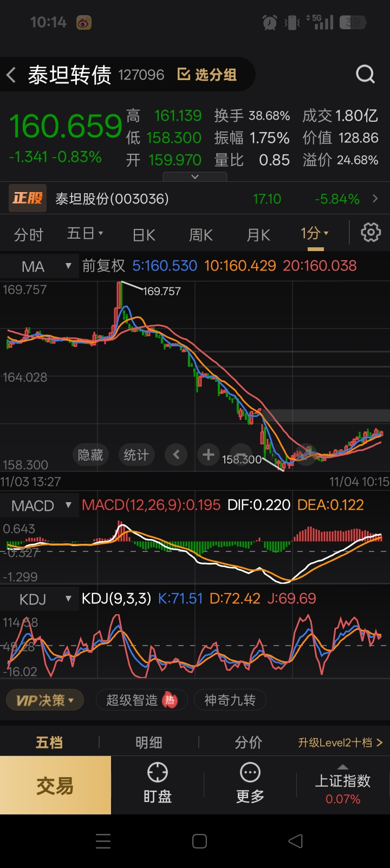Image resolution: width=390 pixels, height=868 pixels.
Task: Open the 五日 period dropdown
Action: click(x=85, y=233)
